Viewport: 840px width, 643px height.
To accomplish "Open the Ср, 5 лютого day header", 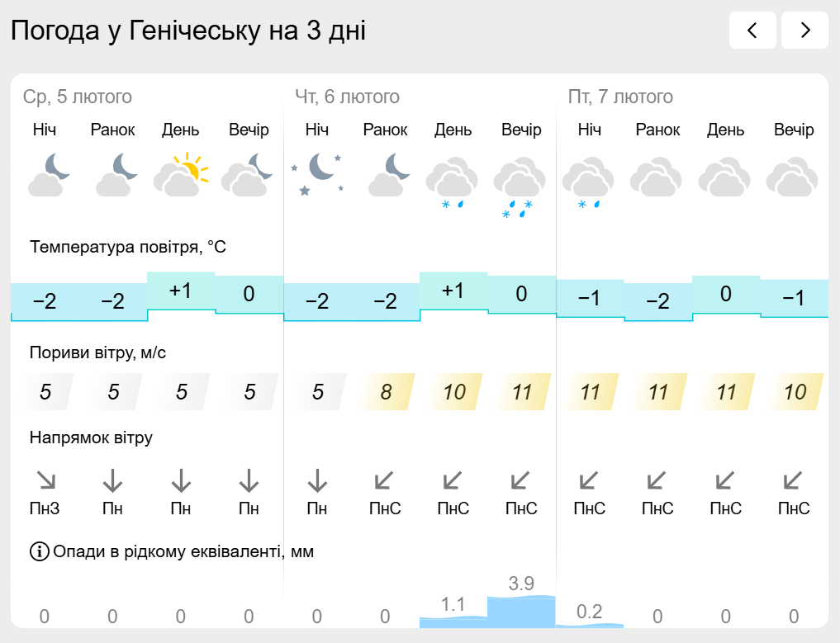I will pos(77,97).
